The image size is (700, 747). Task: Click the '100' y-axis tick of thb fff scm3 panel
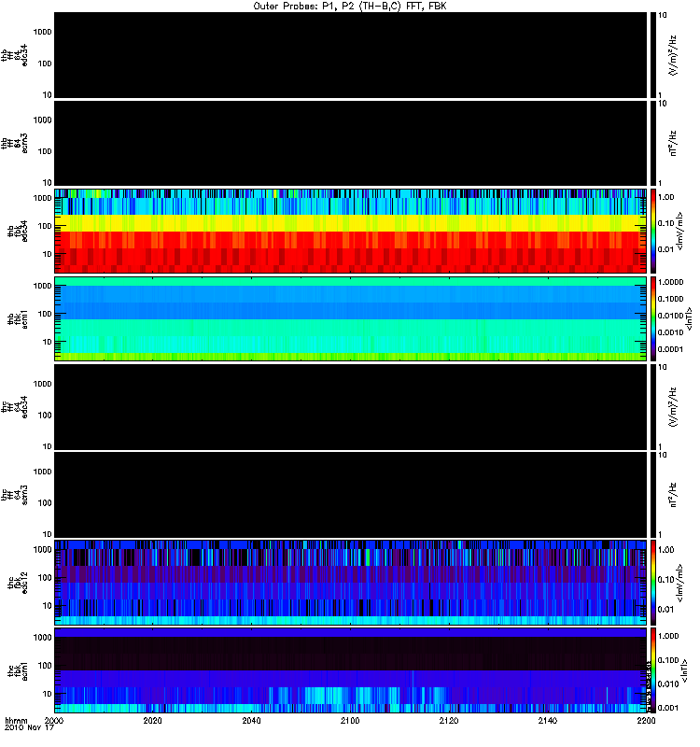45,151
